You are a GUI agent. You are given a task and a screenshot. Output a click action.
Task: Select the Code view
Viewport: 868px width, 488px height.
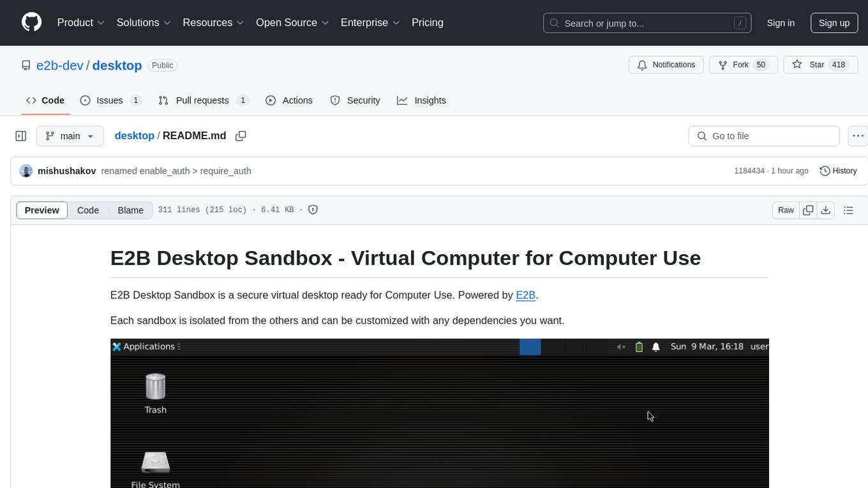point(88,210)
